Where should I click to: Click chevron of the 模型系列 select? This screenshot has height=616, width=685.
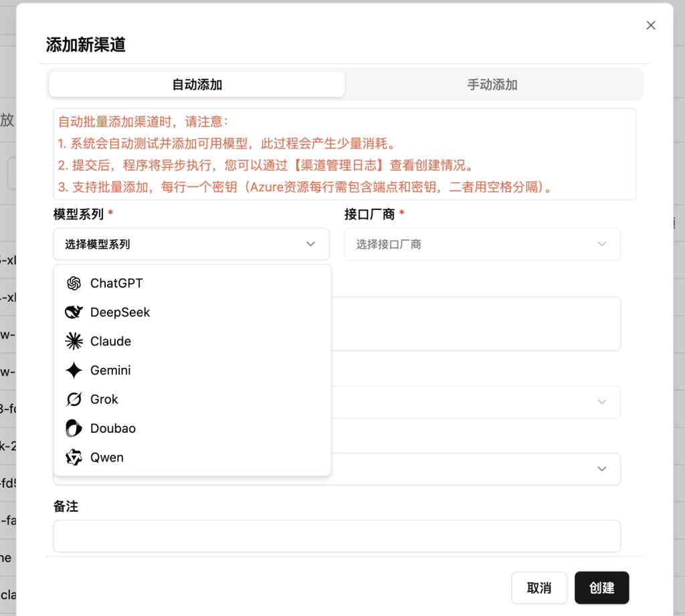pos(310,243)
